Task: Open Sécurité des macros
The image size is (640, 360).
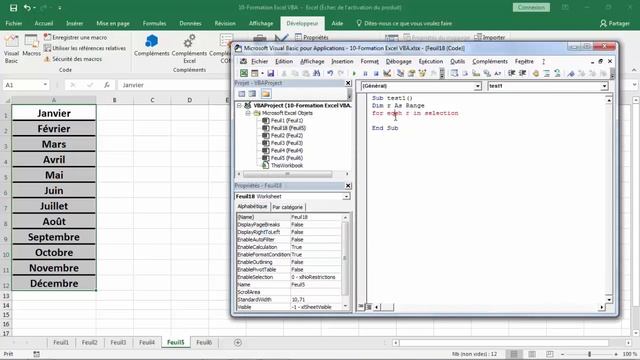Action: (x=73, y=59)
